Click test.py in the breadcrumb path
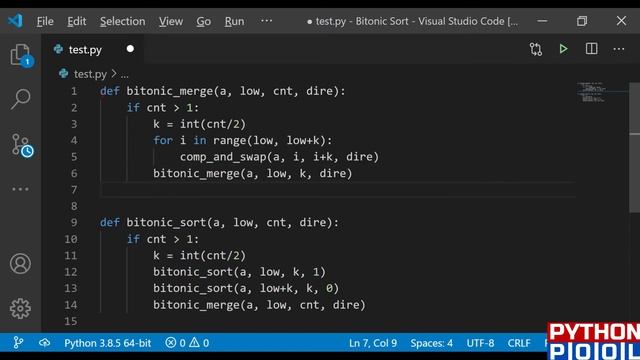This screenshot has width=640, height=360. pyautogui.click(x=90, y=74)
